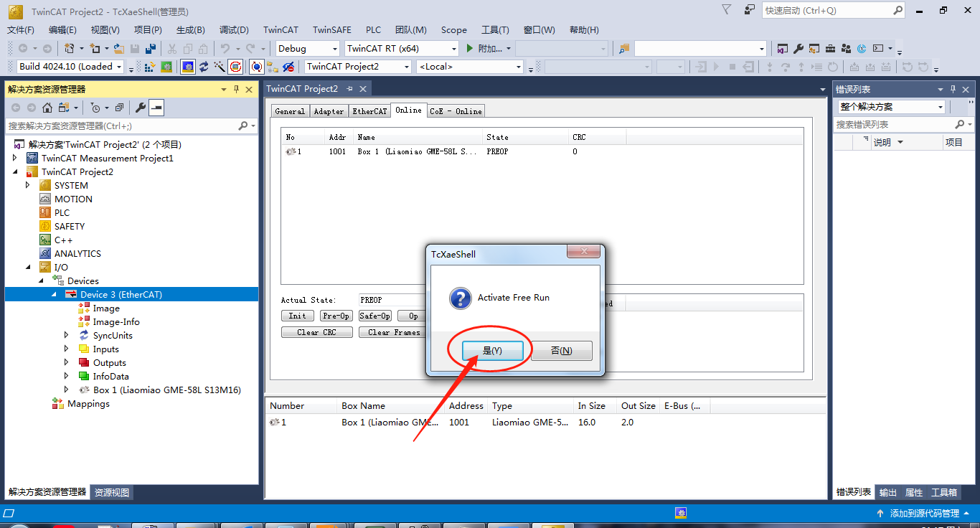980x528 pixels.
Task: Switch to the General tab
Action: tap(290, 111)
